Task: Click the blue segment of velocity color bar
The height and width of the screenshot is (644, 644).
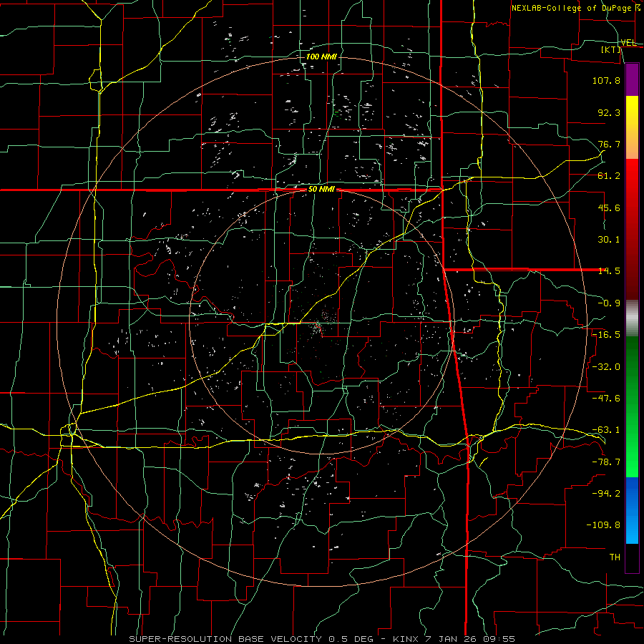Action: coord(632,510)
